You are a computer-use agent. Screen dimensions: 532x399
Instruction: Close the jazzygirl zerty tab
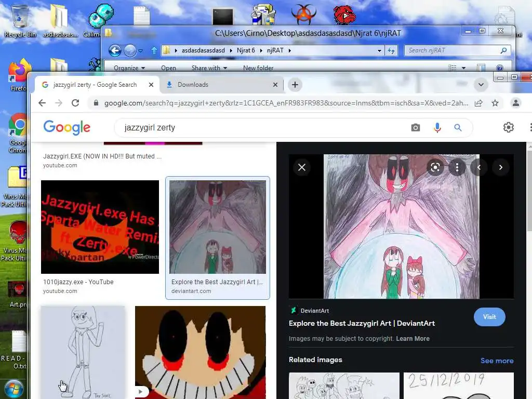tap(151, 85)
